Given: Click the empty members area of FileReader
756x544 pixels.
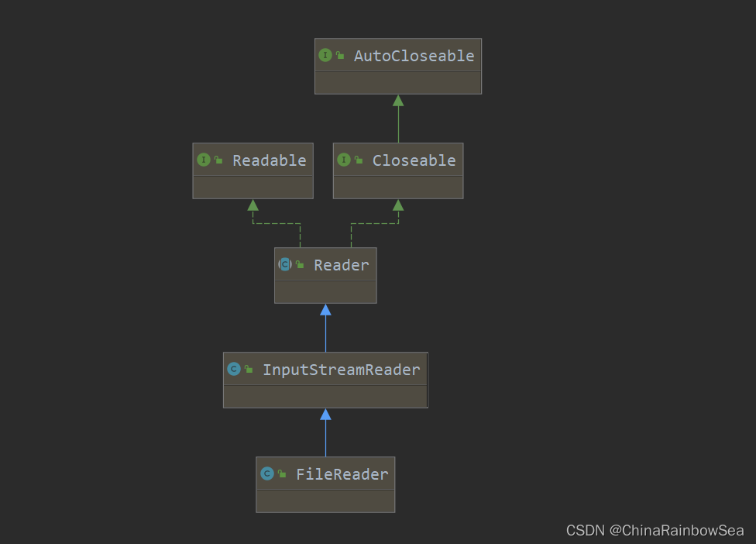Looking at the screenshot, I should tap(325, 501).
